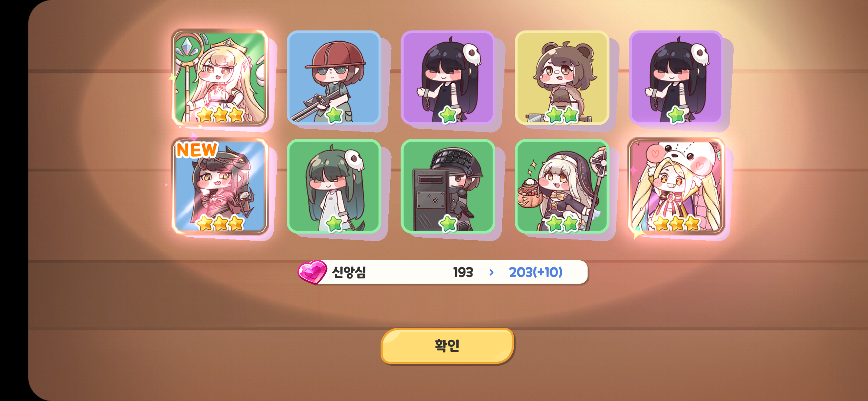
Task: Open the brown bear-hood girl card
Action: click(x=562, y=77)
